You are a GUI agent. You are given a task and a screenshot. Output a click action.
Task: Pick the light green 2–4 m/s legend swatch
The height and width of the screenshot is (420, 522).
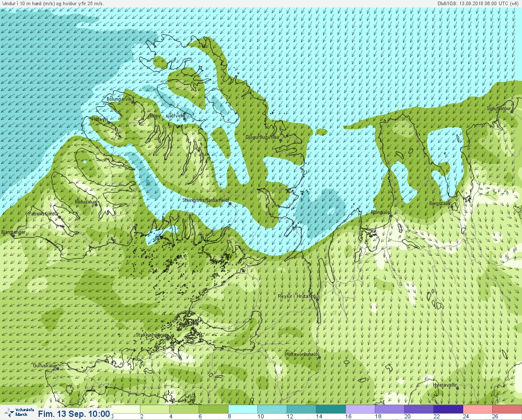[155, 409]
